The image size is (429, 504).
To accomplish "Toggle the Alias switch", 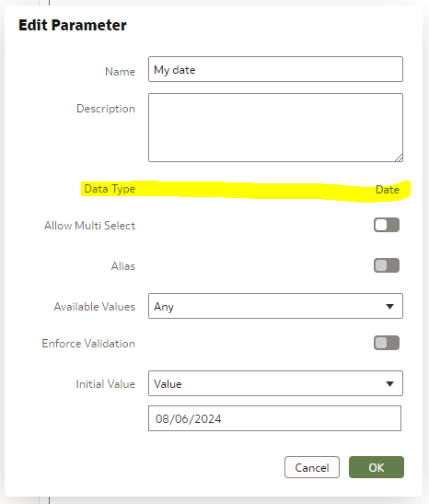I will pyautogui.click(x=387, y=265).
